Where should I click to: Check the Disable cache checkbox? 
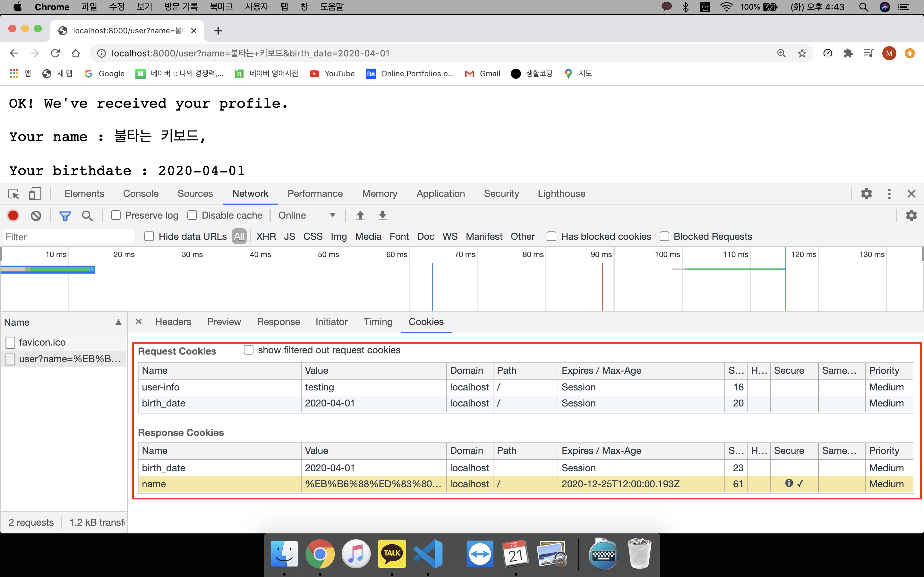click(x=192, y=216)
